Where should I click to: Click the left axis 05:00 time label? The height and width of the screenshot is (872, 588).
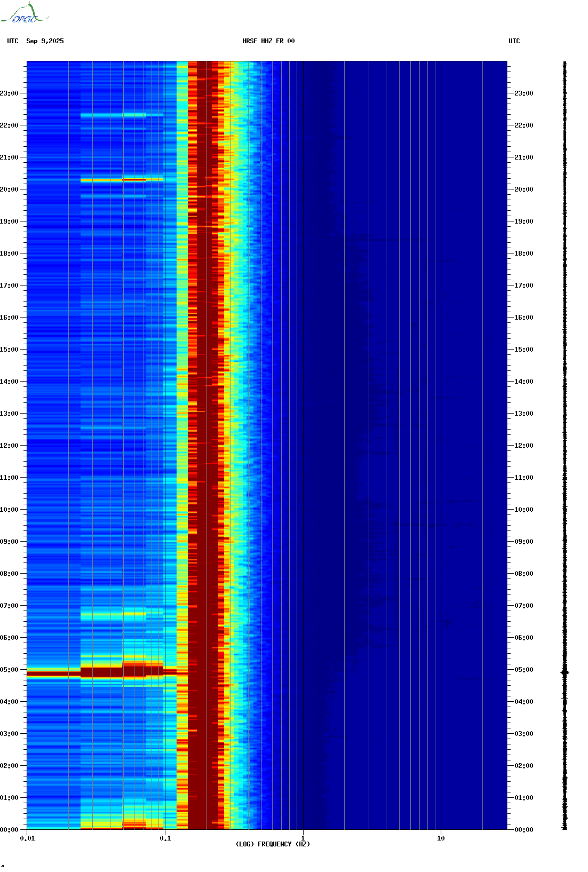(x=9, y=670)
